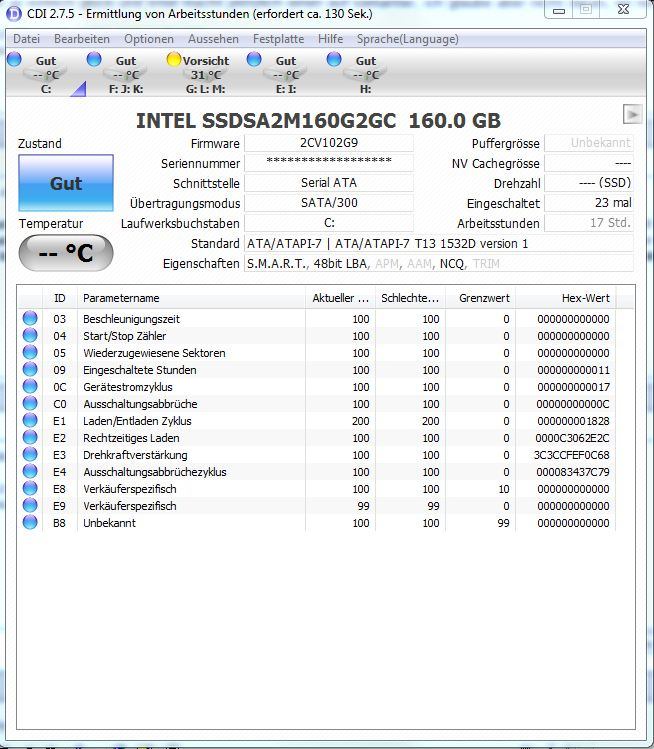Minimize the CDI window
The width and height of the screenshot is (654, 749).
pyautogui.click(x=559, y=10)
